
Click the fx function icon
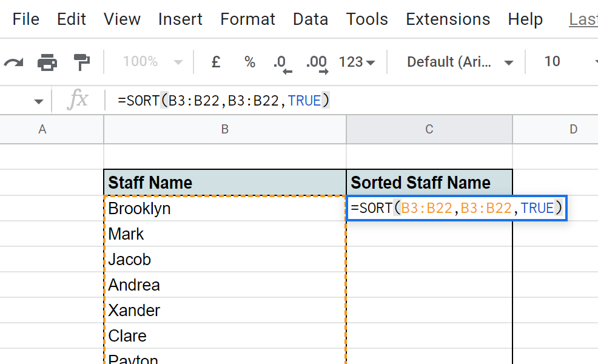78,100
